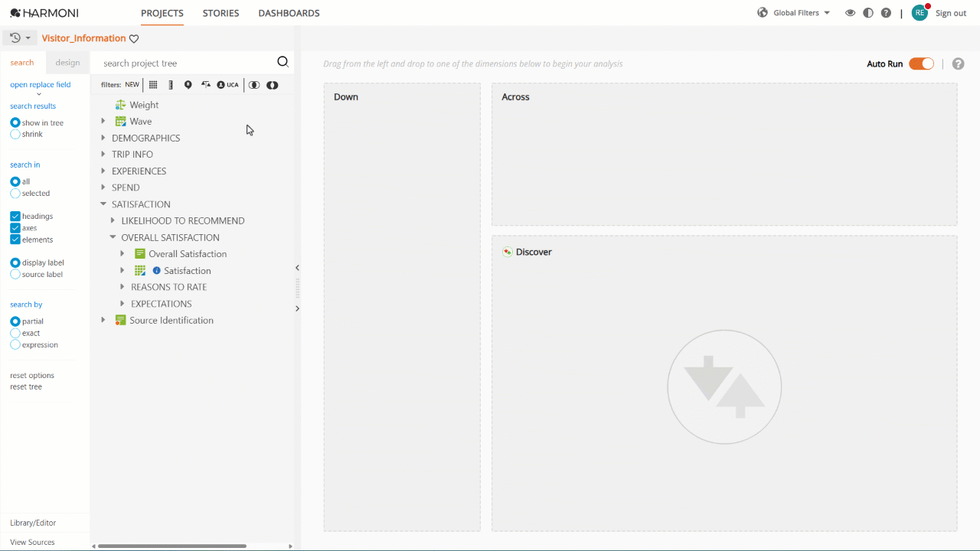The width and height of the screenshot is (980, 551).
Task: Collapse the OVERALL SATISFACTION folder
Action: coord(113,237)
